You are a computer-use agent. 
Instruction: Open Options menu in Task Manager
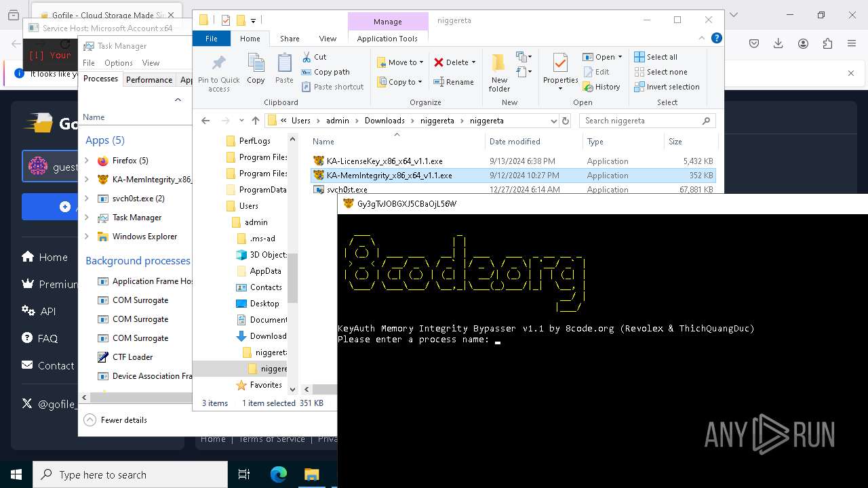tap(119, 63)
